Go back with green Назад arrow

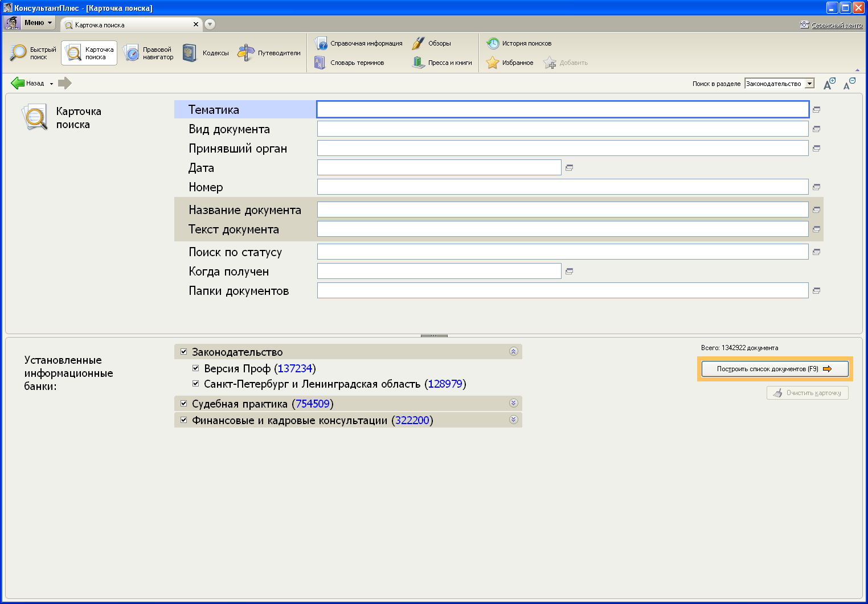(x=27, y=83)
